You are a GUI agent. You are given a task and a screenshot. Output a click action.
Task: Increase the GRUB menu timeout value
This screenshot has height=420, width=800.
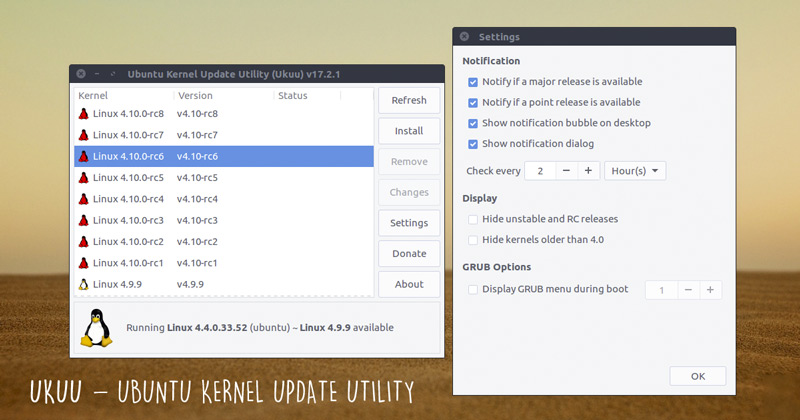tap(710, 290)
